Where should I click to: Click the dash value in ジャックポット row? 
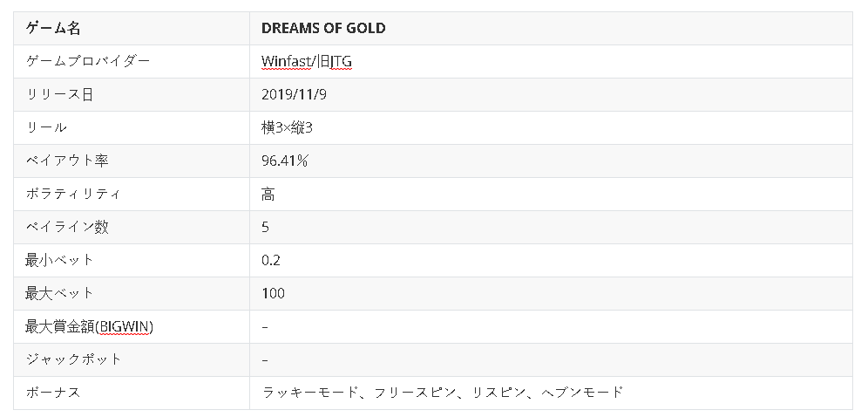[x=265, y=359]
